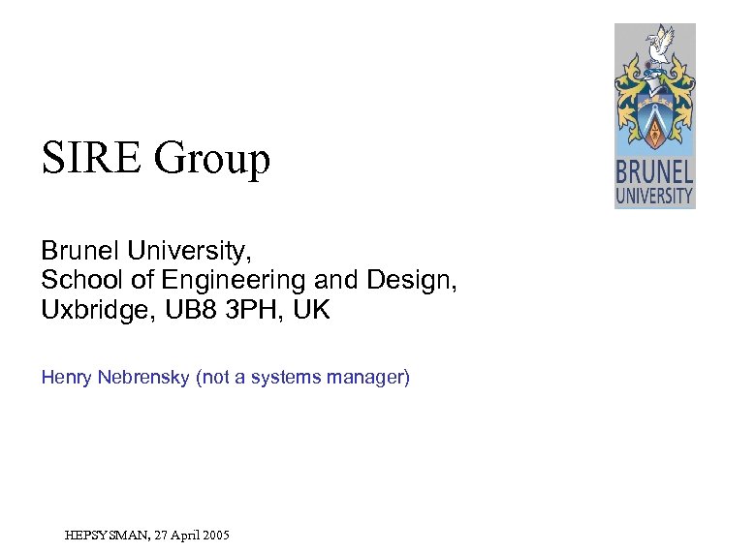Click 'School of Engineering and Design,' line
This screenshot has width=756, height=552.
(249, 280)
